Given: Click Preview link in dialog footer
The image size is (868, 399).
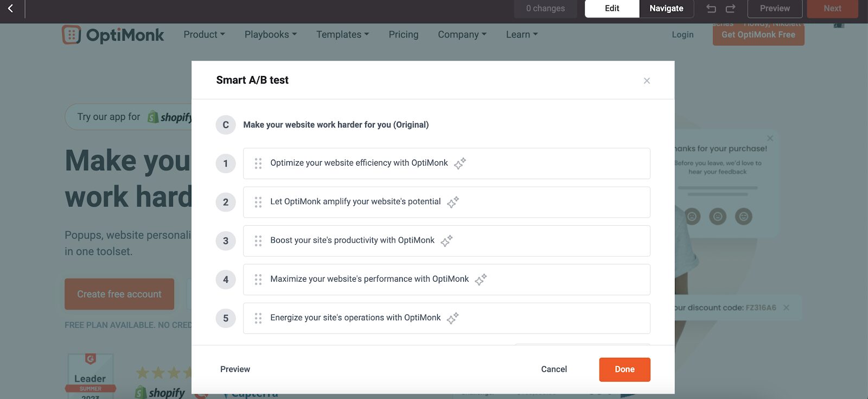Looking at the screenshot, I should pyautogui.click(x=235, y=369).
